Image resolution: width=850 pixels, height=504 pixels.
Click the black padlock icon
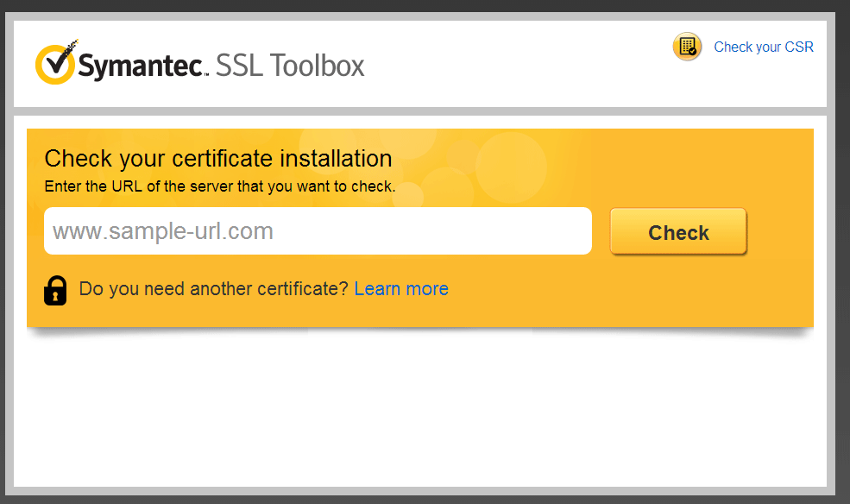[55, 291]
